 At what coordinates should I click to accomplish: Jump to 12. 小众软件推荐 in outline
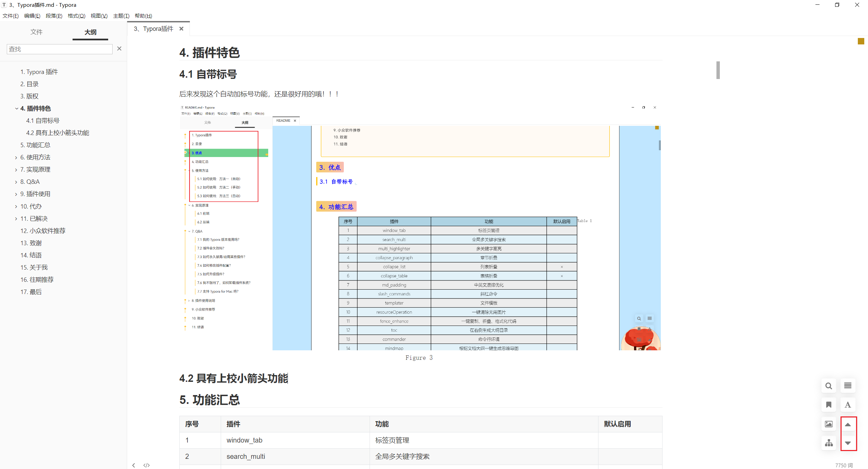click(43, 231)
